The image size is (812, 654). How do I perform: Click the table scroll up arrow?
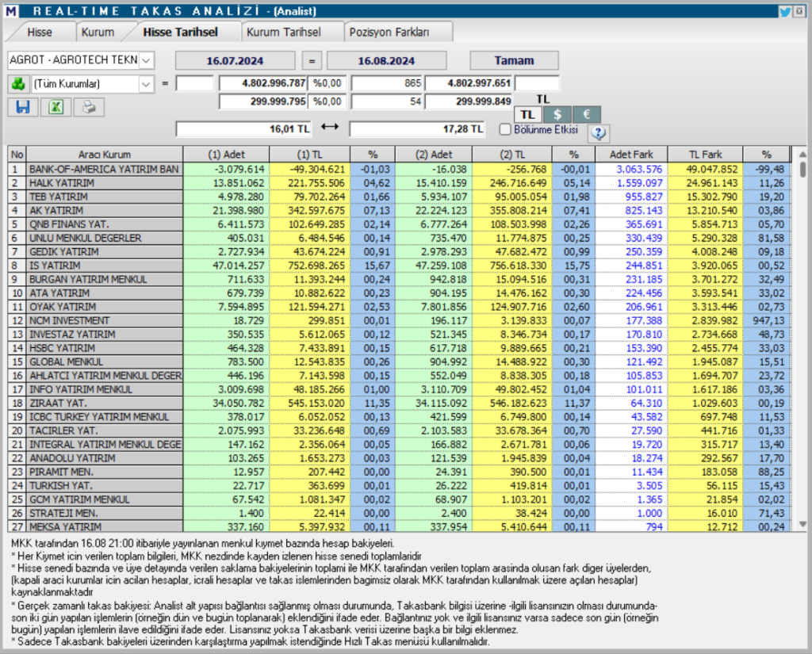coord(802,155)
